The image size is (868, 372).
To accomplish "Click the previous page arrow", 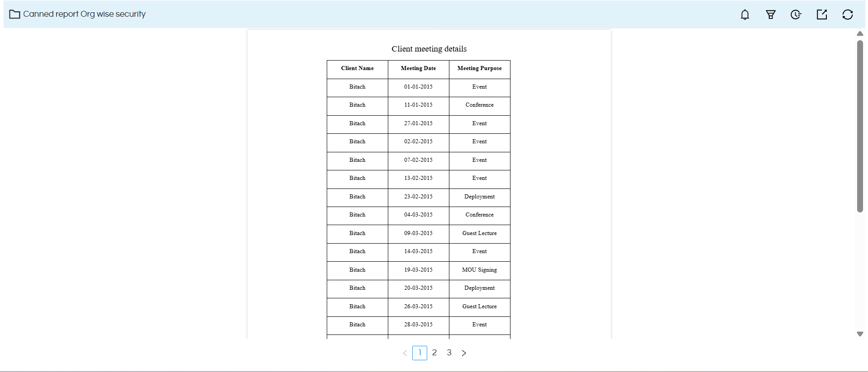I will pos(405,353).
